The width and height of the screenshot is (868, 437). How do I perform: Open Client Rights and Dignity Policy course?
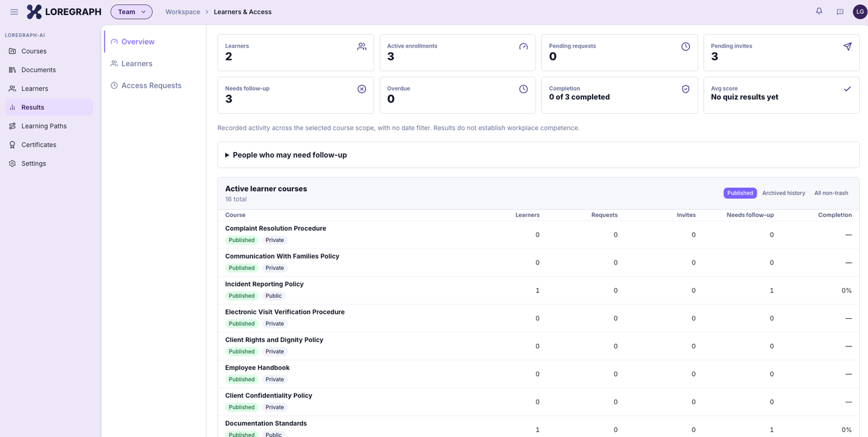(x=274, y=340)
